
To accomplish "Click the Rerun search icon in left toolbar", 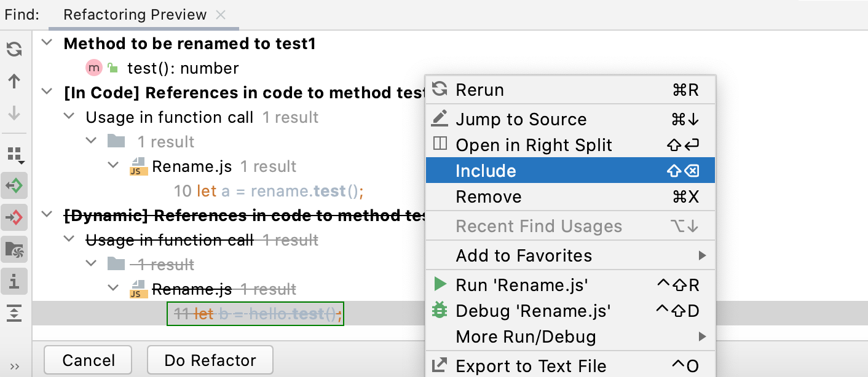I will (x=14, y=49).
